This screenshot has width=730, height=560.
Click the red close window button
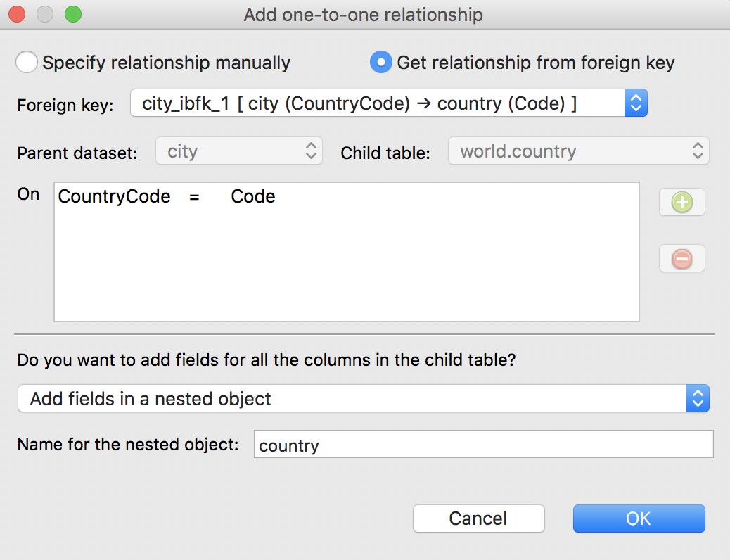click(x=17, y=14)
